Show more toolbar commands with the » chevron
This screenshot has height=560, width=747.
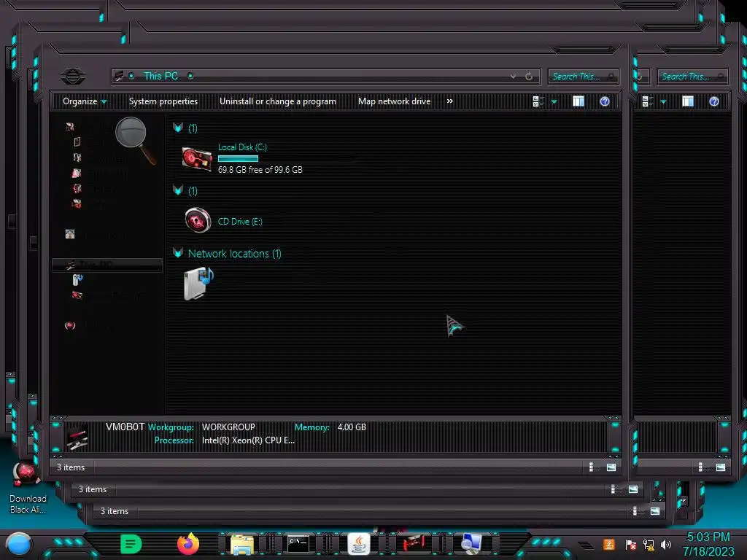tap(449, 101)
